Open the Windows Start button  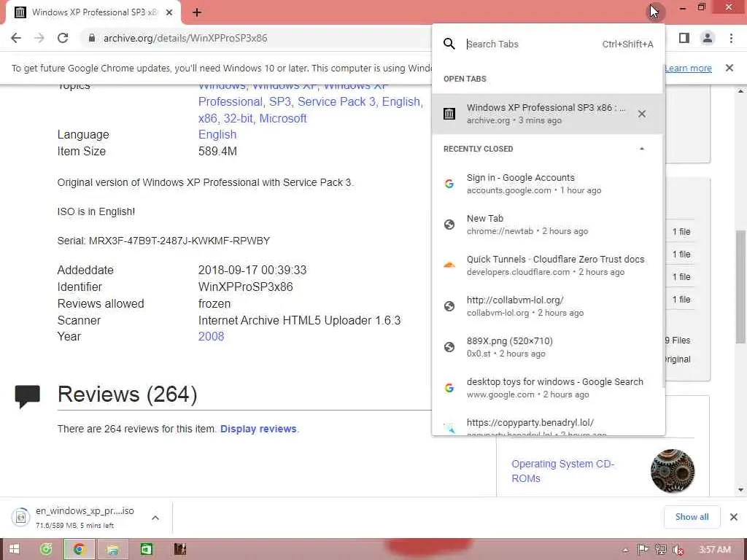(x=15, y=550)
